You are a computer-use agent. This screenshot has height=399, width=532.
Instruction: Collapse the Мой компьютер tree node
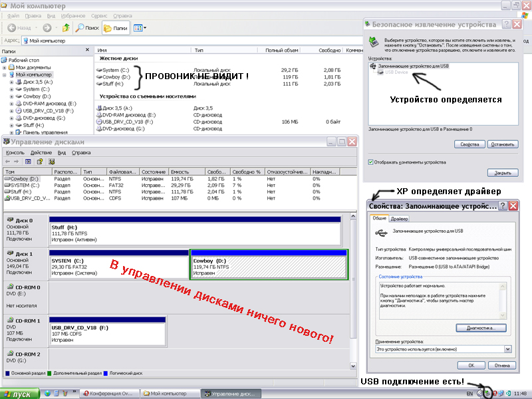pos(5,74)
